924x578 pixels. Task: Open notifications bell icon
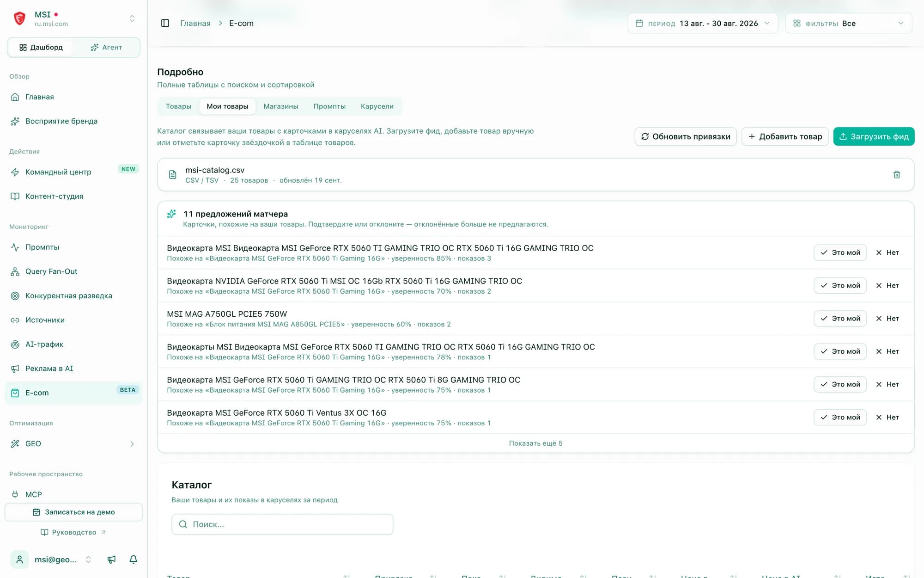(134, 560)
